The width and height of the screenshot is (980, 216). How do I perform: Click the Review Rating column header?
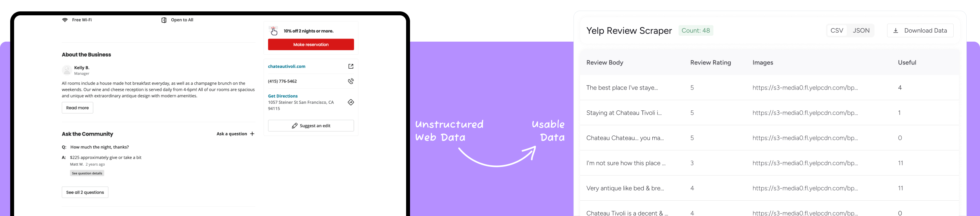click(x=710, y=62)
